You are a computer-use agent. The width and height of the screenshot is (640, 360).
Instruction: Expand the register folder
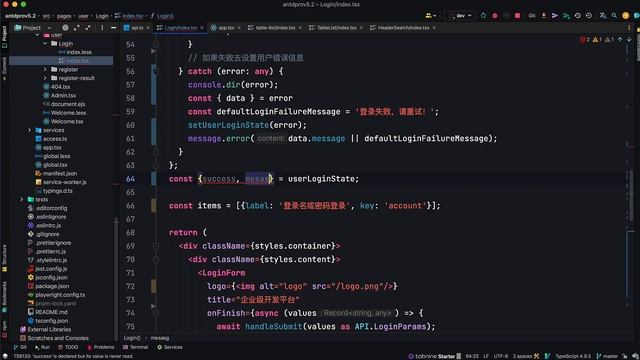pos(45,69)
